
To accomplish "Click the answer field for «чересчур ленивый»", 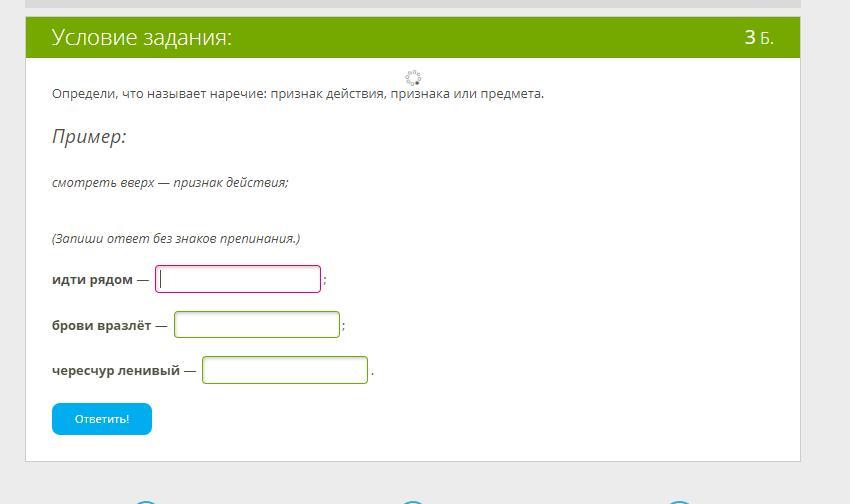I will pyautogui.click(x=285, y=370).
